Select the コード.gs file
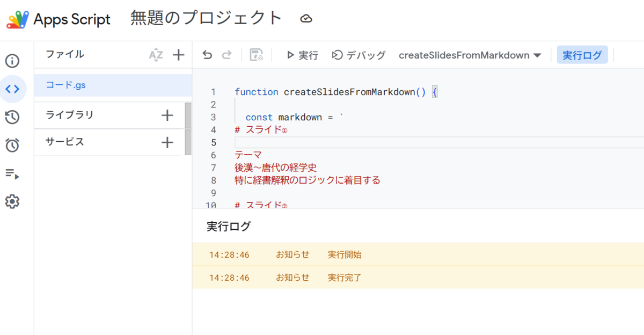 point(113,85)
